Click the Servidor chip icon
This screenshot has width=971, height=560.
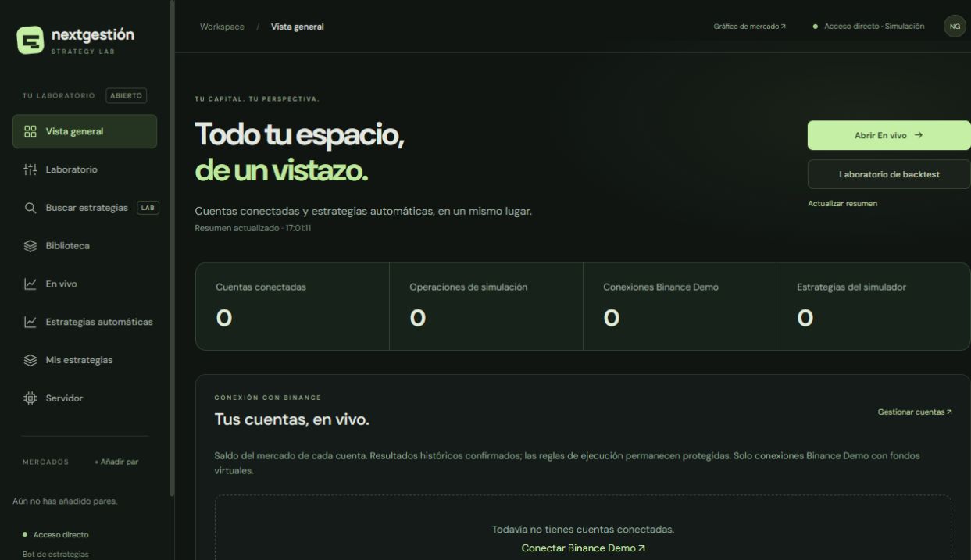[x=30, y=398]
